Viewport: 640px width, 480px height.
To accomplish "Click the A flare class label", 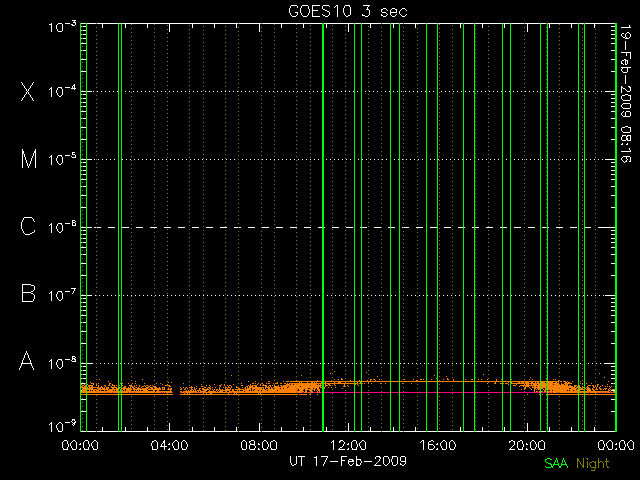I will click(27, 361).
